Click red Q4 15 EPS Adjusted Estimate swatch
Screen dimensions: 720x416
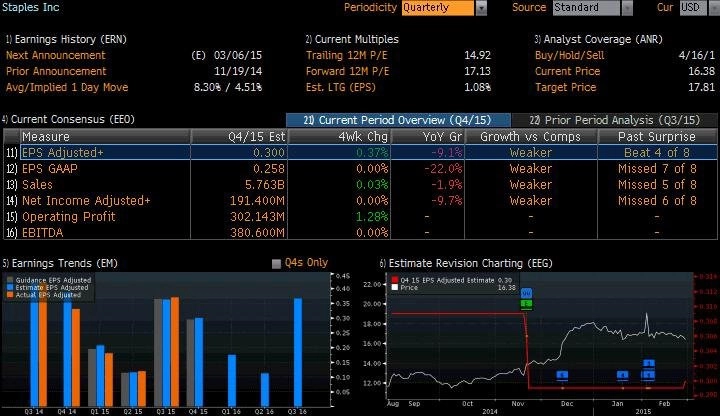[395, 280]
